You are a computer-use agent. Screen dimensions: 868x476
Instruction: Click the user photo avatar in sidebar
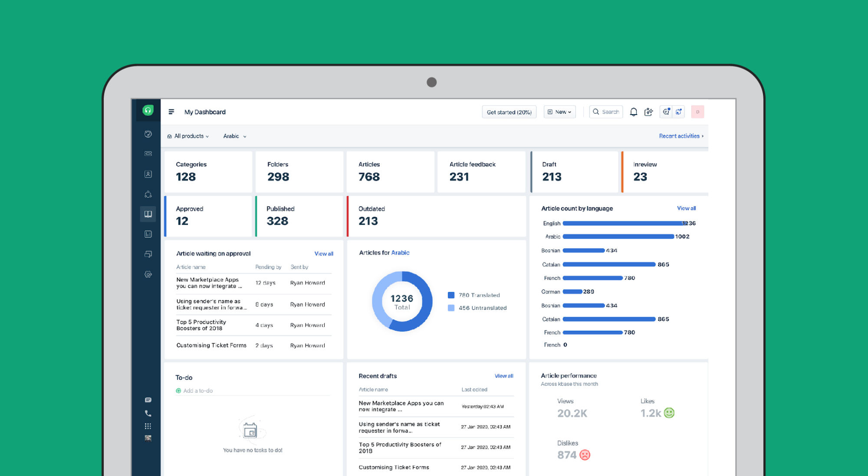[x=148, y=438]
